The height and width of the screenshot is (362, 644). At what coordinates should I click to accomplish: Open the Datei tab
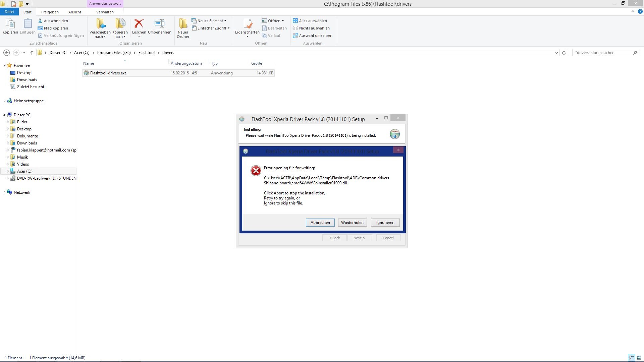coord(9,12)
